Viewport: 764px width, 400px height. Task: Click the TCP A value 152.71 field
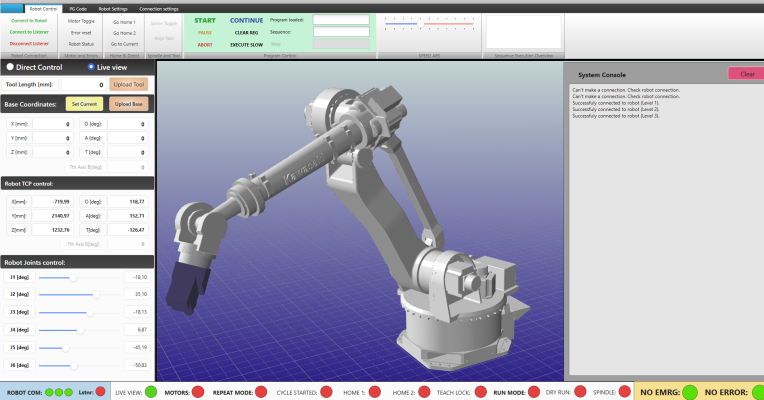pyautogui.click(x=128, y=215)
